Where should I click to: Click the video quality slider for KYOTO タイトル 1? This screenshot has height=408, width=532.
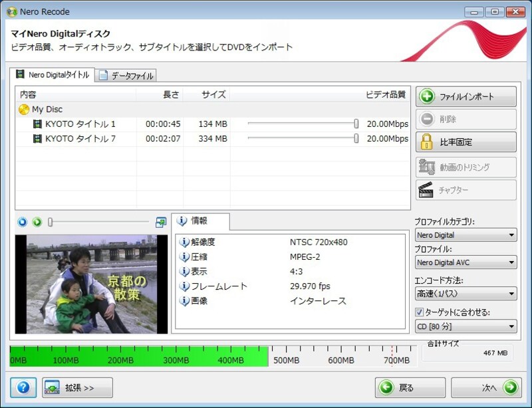tap(356, 124)
